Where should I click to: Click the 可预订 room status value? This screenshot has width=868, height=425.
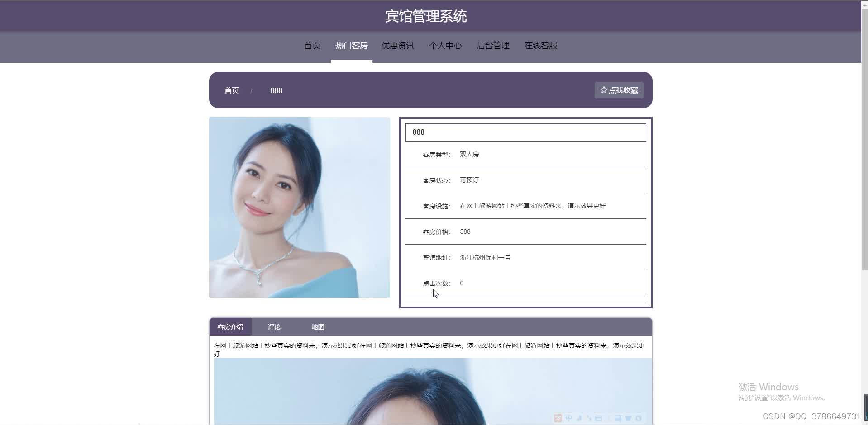pyautogui.click(x=469, y=180)
